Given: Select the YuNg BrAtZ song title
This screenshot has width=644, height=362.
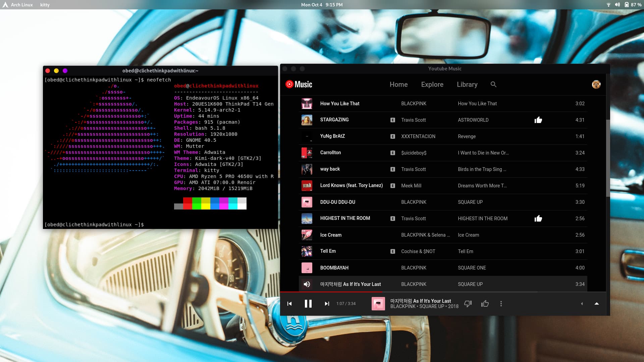Looking at the screenshot, I should 332,136.
